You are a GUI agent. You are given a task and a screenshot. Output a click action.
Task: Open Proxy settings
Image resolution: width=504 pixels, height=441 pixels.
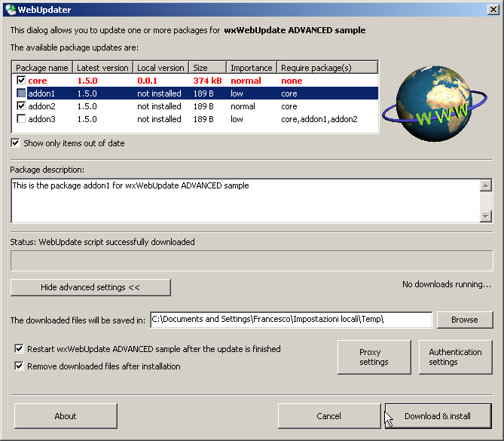pos(374,357)
